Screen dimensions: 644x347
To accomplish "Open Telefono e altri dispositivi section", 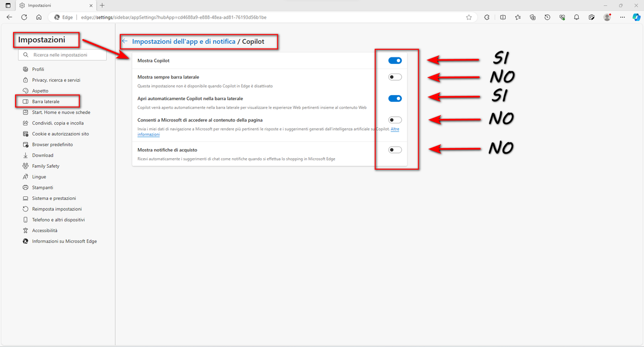I will tap(58, 220).
